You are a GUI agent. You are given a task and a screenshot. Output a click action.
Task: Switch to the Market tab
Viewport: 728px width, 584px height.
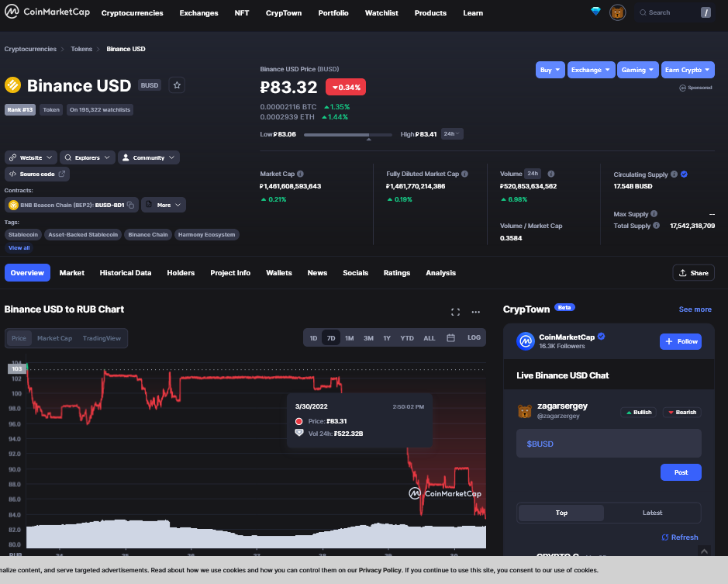(x=72, y=273)
